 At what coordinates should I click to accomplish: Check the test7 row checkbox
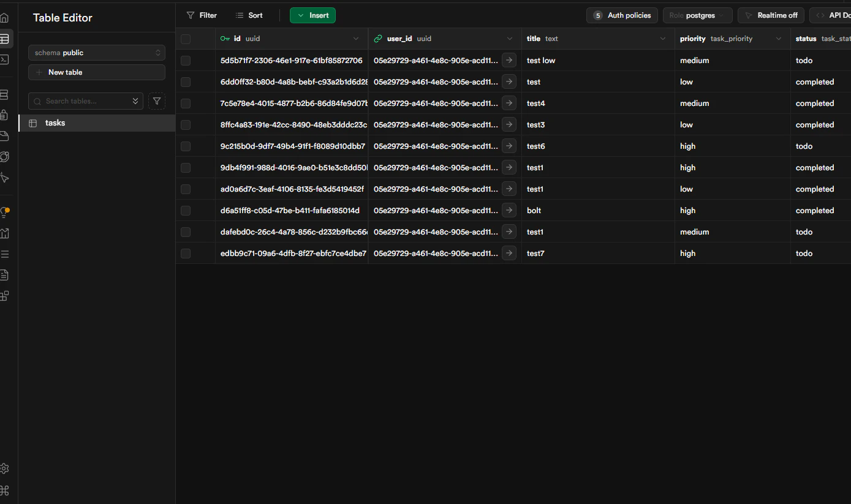point(186,254)
